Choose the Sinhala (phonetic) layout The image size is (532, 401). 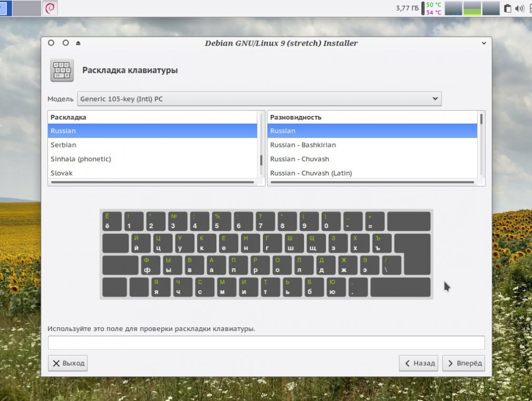pyautogui.click(x=152, y=159)
